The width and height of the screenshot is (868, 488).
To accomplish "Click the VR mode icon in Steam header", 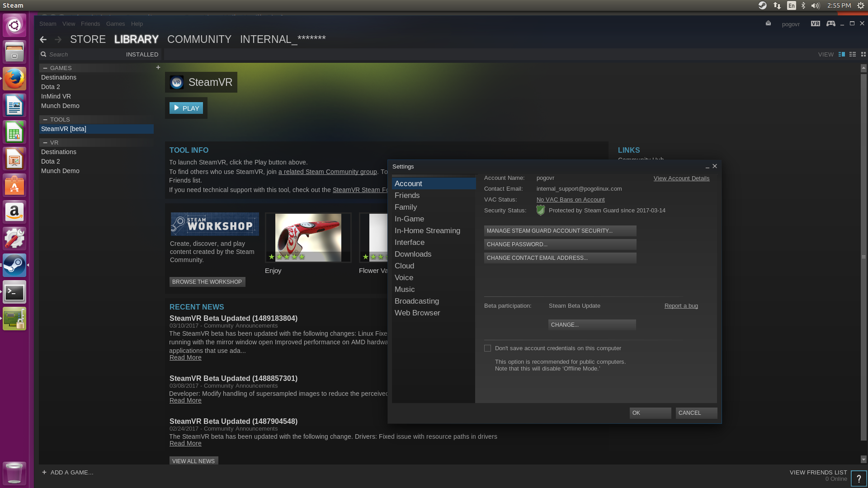I will coord(816,23).
